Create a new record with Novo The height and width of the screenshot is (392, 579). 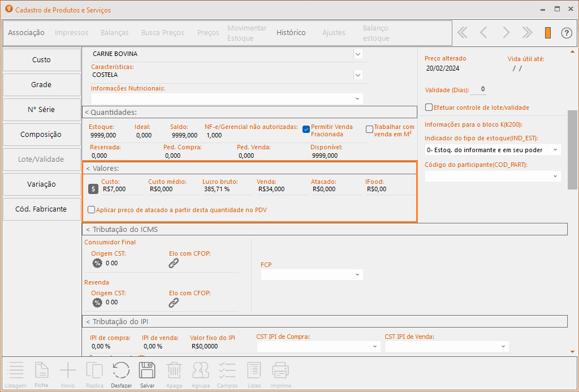68,374
